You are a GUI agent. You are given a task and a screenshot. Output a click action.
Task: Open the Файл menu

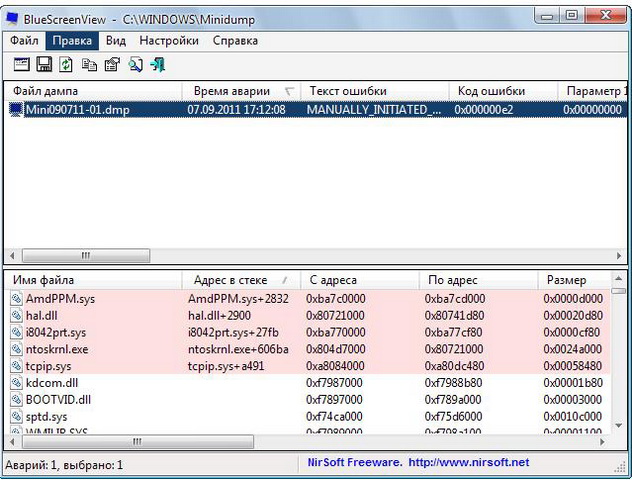pyautogui.click(x=26, y=41)
